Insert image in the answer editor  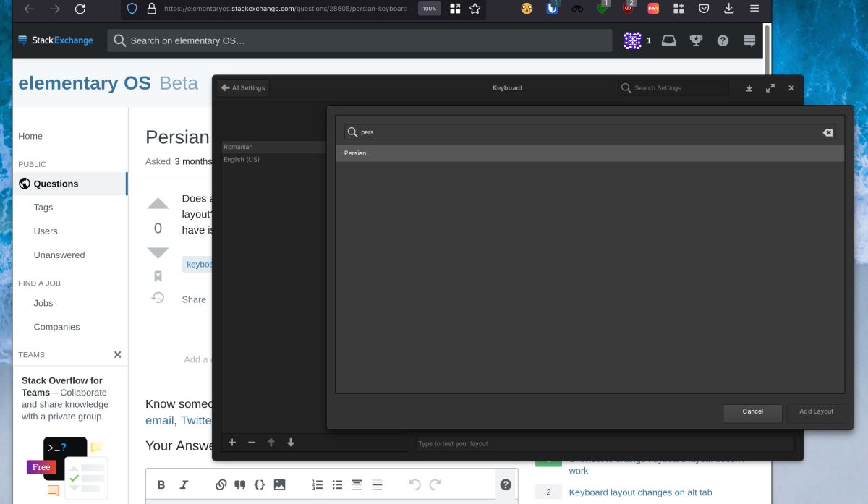[x=279, y=484]
